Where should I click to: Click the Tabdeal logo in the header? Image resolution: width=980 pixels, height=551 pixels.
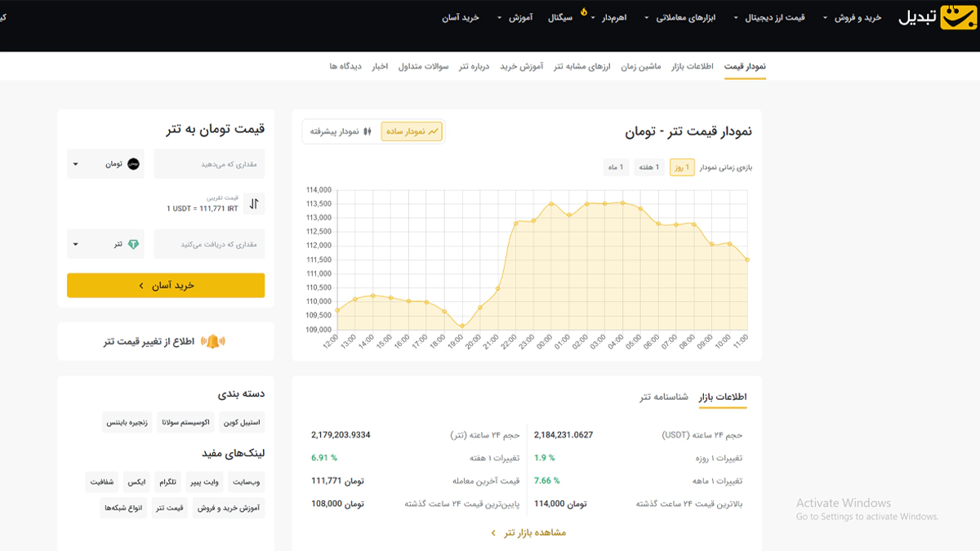[x=937, y=17]
